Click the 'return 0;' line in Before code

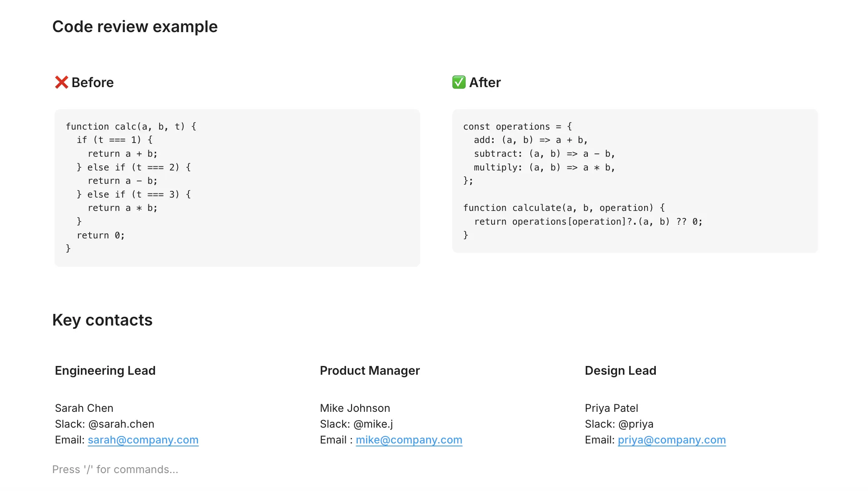tap(100, 235)
